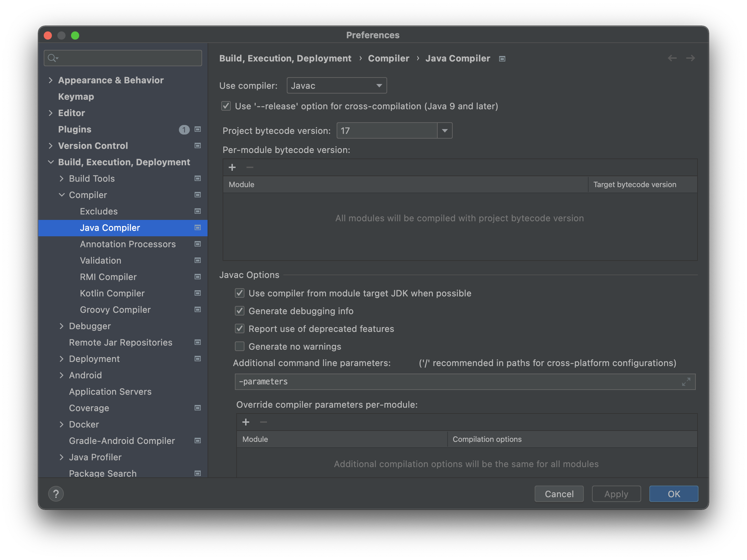
Task: Open Project bytecode version dropdown arrow
Action: 445,130
